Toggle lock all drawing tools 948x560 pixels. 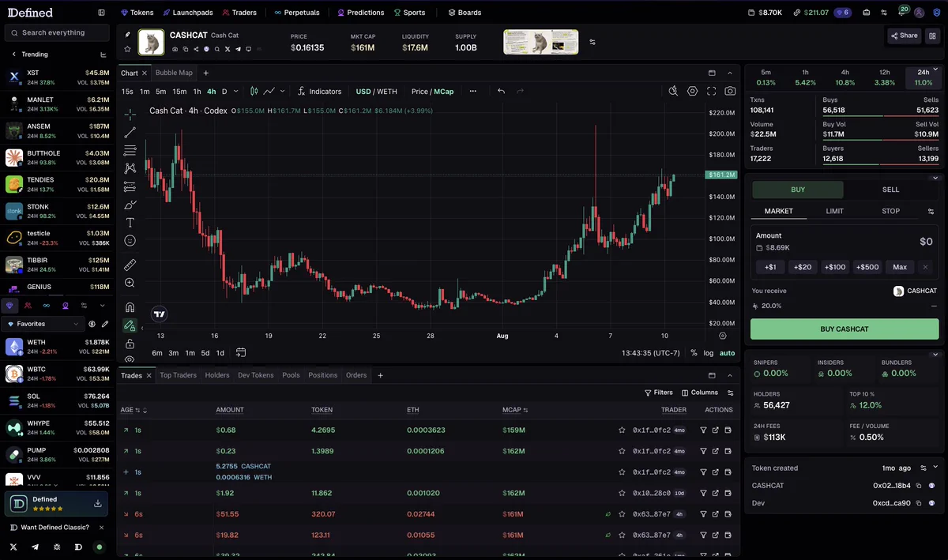click(130, 344)
